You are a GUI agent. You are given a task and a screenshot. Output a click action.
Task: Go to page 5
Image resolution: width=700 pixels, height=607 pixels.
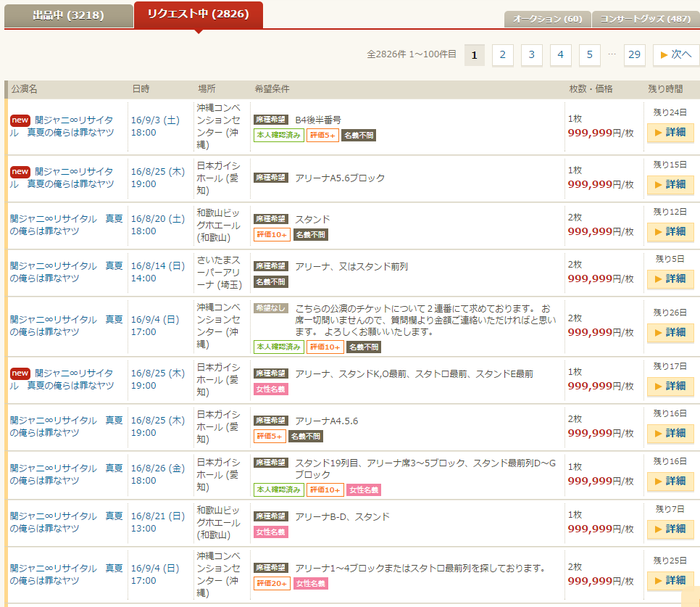click(x=590, y=55)
